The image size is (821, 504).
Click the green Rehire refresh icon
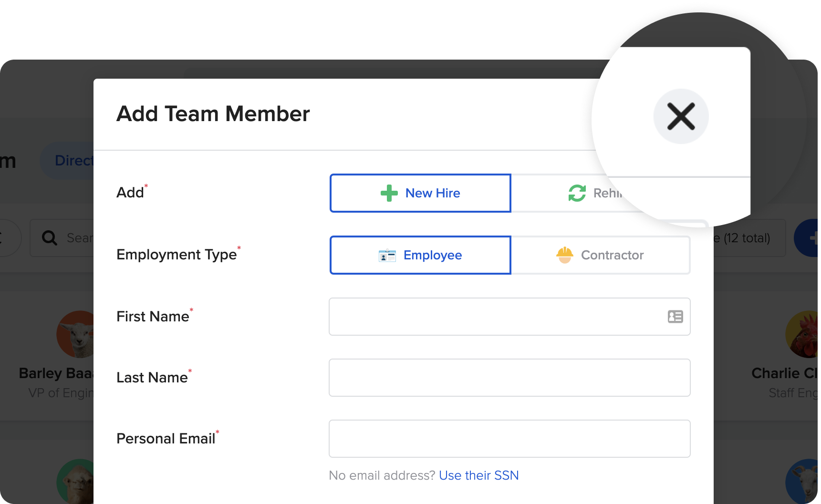click(x=577, y=193)
